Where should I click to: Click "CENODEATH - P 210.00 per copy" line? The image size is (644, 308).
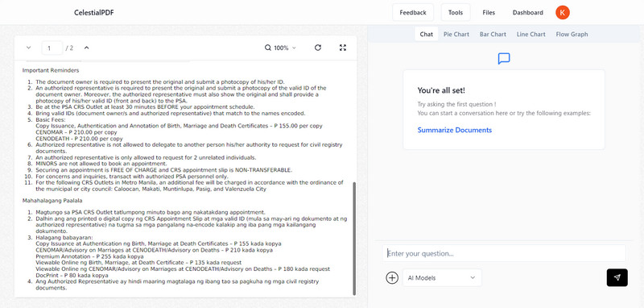[x=79, y=139]
